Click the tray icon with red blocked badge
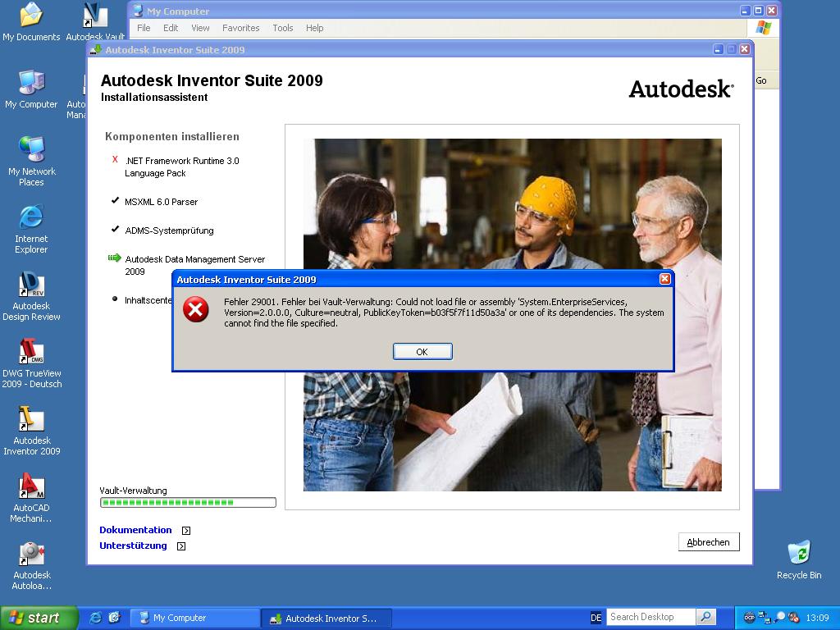The height and width of the screenshot is (630, 840). coord(794,618)
